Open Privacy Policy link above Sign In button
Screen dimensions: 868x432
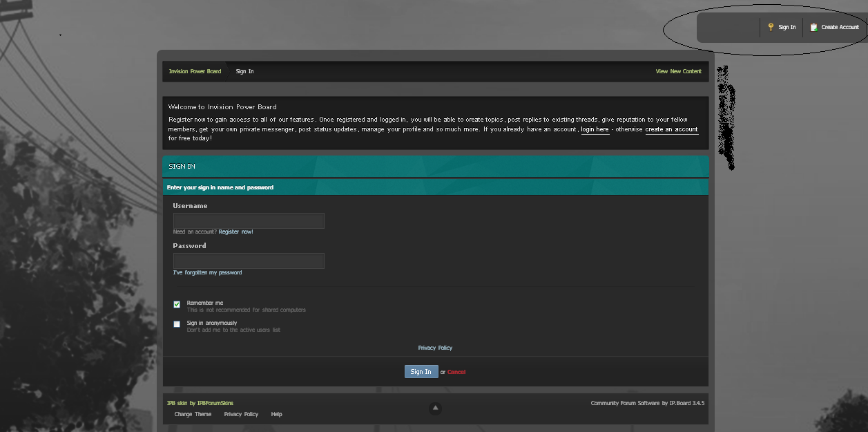coord(435,348)
